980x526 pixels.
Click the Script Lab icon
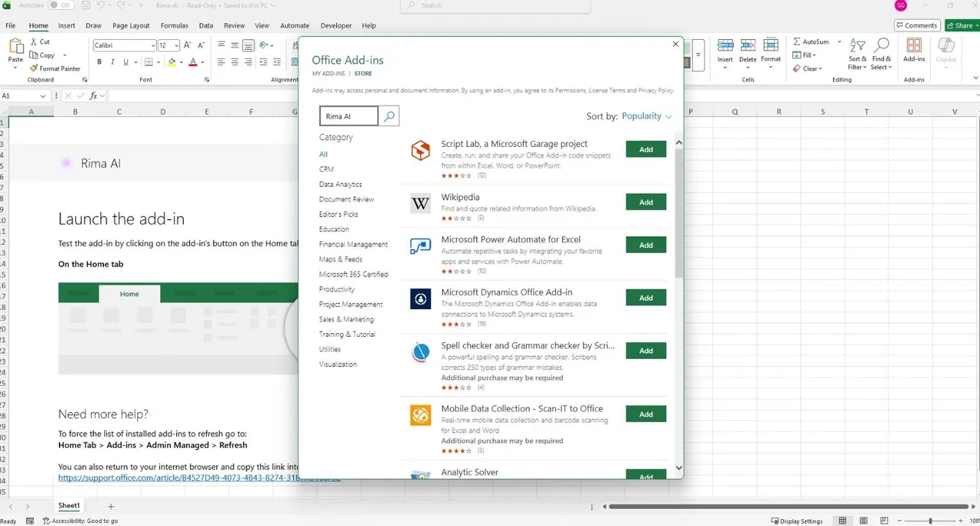coord(420,150)
